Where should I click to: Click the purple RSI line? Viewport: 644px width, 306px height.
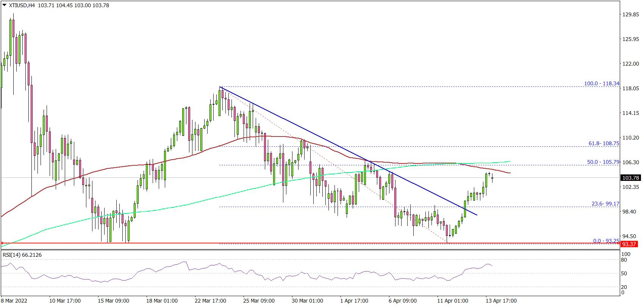coord(152,270)
